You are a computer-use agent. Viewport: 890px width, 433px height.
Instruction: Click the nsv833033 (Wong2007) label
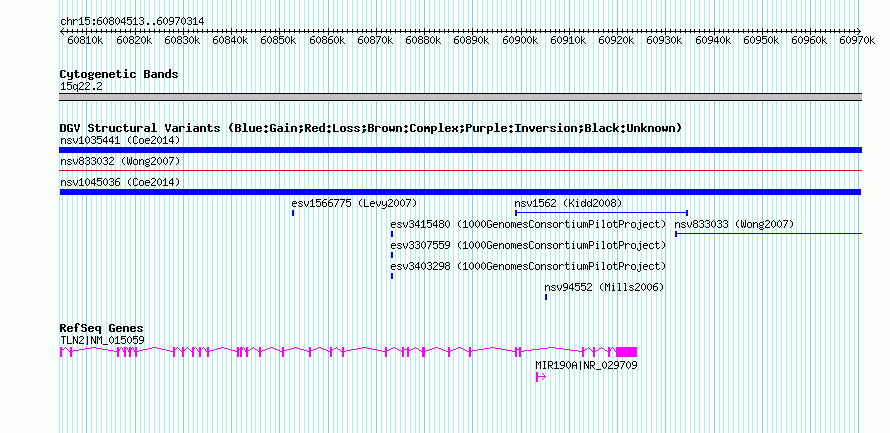[x=734, y=224]
